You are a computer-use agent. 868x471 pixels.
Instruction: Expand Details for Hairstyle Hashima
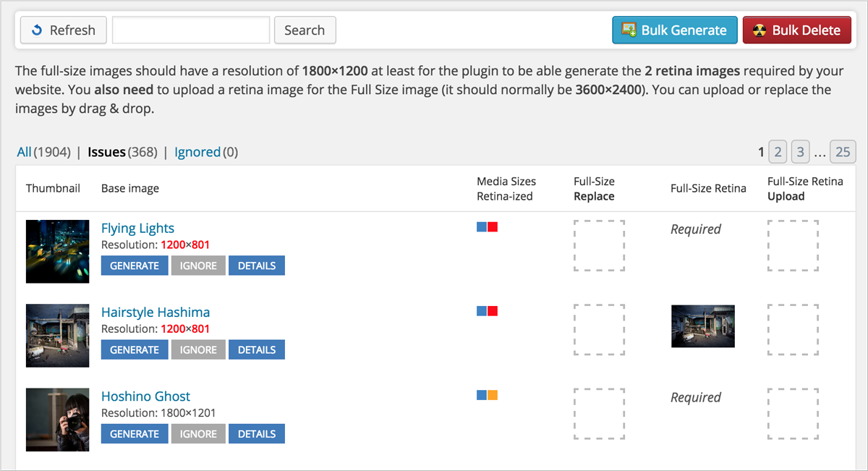coord(258,349)
